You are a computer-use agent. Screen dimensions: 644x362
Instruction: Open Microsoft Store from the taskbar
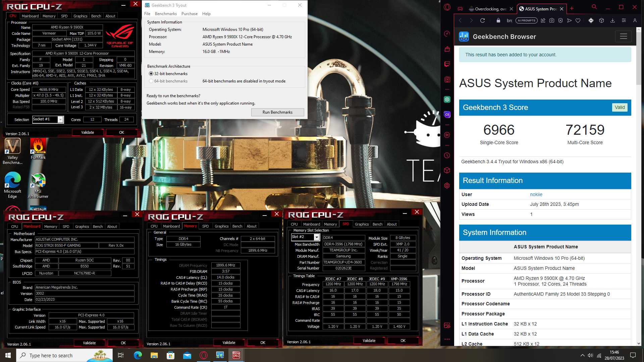point(170,355)
